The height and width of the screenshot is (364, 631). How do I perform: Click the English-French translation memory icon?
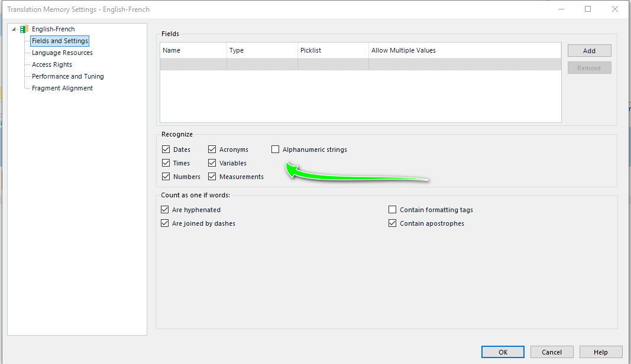(x=24, y=29)
